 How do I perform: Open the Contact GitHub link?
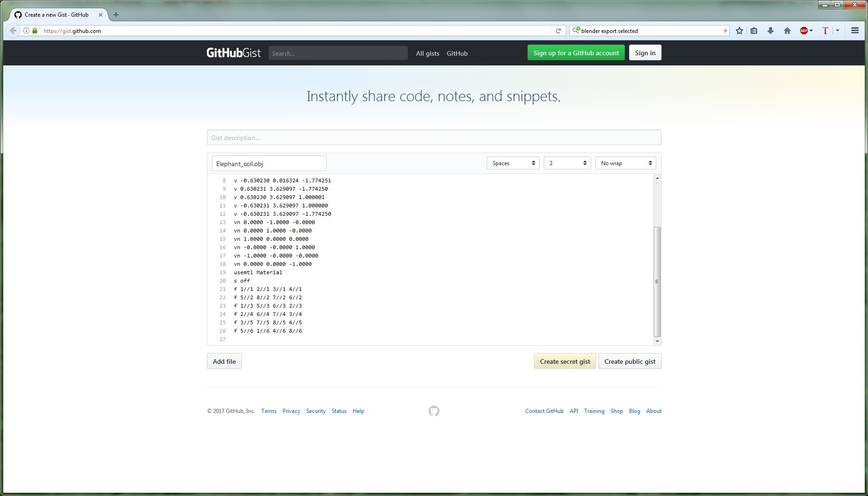(544, 411)
